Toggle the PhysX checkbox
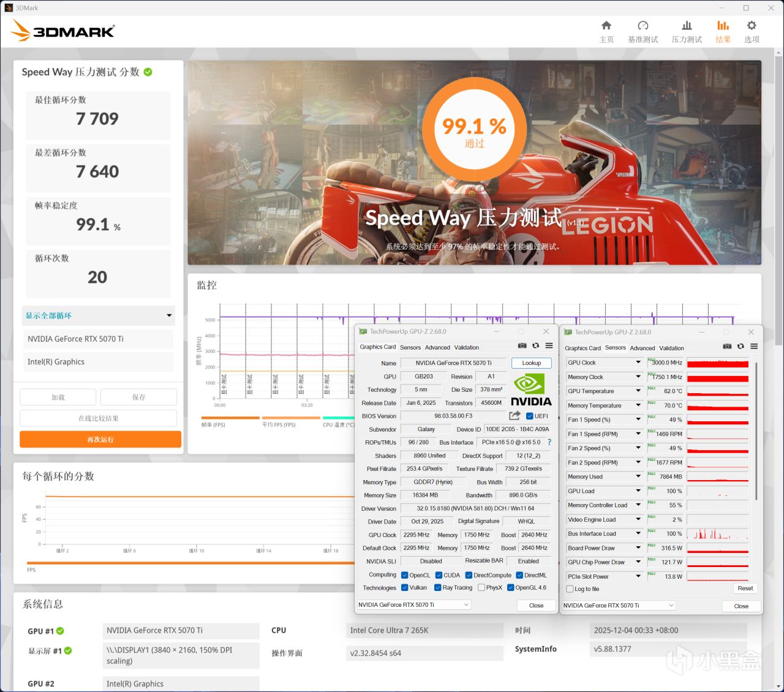Image resolution: width=784 pixels, height=692 pixels. pos(481,588)
